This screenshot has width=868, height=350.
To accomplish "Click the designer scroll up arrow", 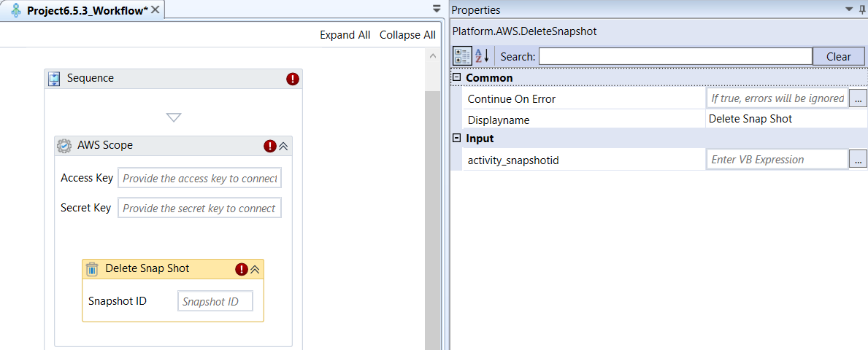I will point(434,55).
